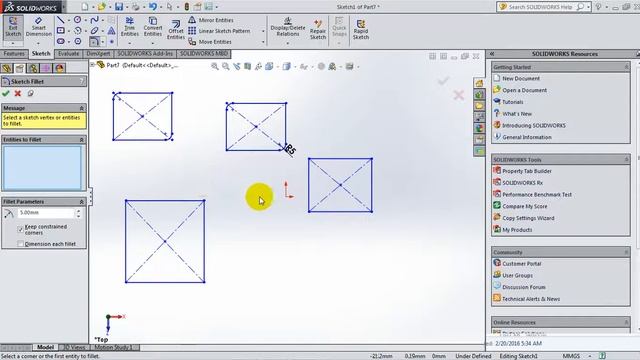Switch to the Features tab
Image resolution: width=640 pixels, height=360 pixels.
(x=14, y=53)
